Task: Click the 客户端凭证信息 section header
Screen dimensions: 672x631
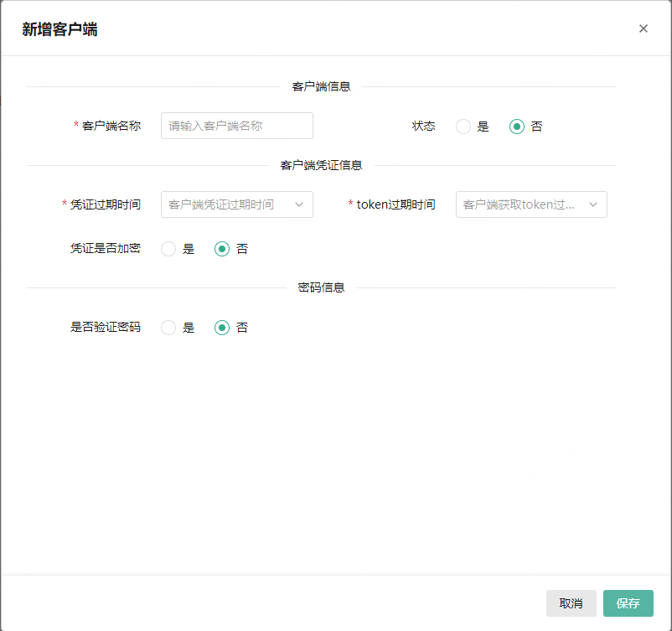Action: point(321,165)
